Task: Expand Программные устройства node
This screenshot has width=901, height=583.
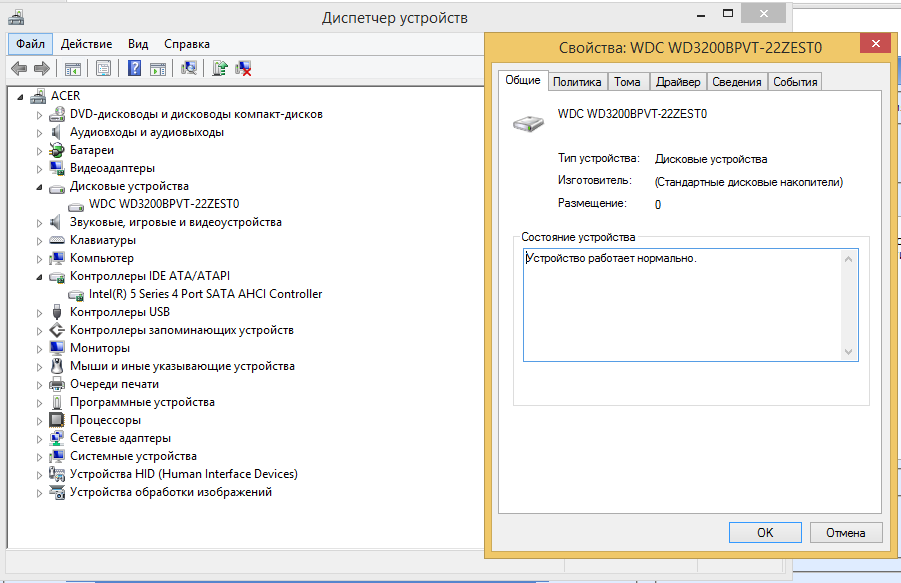Action: (x=39, y=403)
